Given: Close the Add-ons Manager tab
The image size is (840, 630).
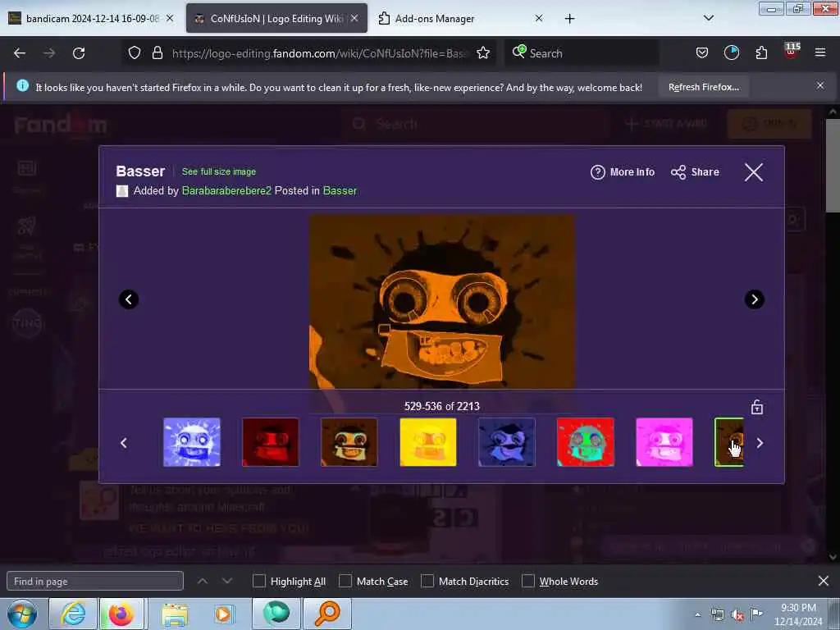Looking at the screenshot, I should 539,18.
